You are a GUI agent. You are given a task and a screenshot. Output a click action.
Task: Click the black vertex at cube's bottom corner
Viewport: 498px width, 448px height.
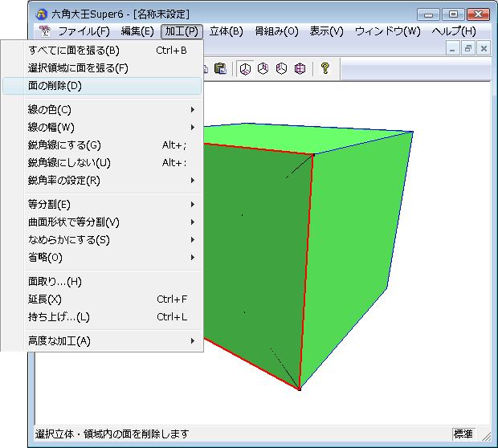(300, 389)
